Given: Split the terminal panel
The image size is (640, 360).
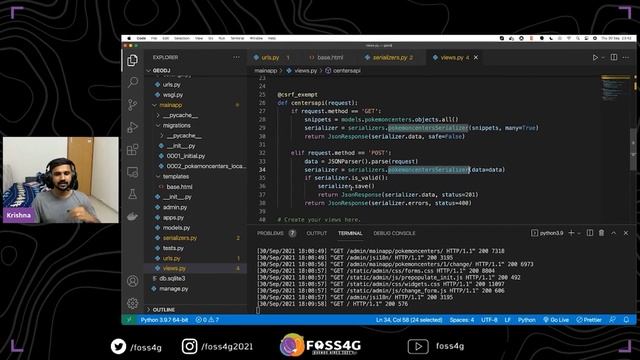Looking at the screenshot, I should [590, 233].
